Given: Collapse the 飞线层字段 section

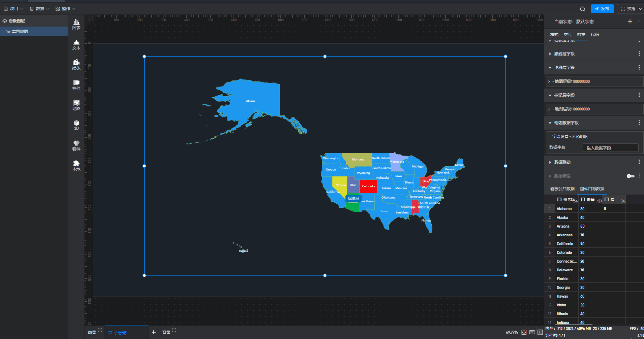Looking at the screenshot, I should click(x=550, y=68).
